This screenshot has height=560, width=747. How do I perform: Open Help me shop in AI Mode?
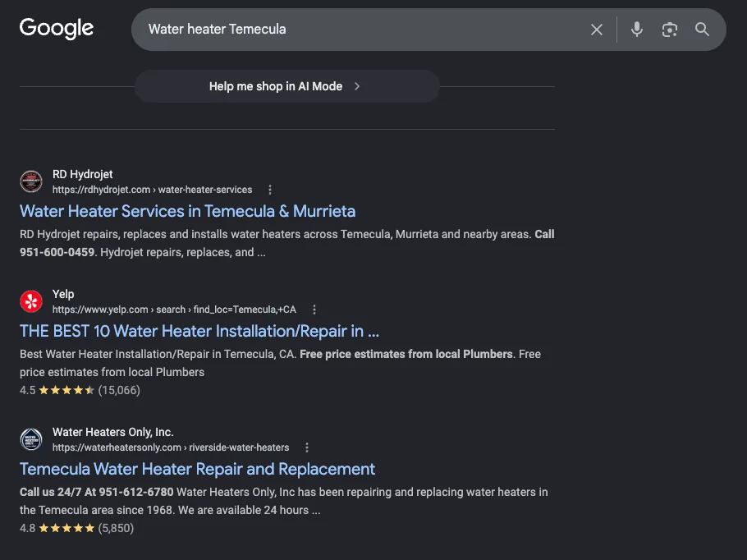pos(286,86)
